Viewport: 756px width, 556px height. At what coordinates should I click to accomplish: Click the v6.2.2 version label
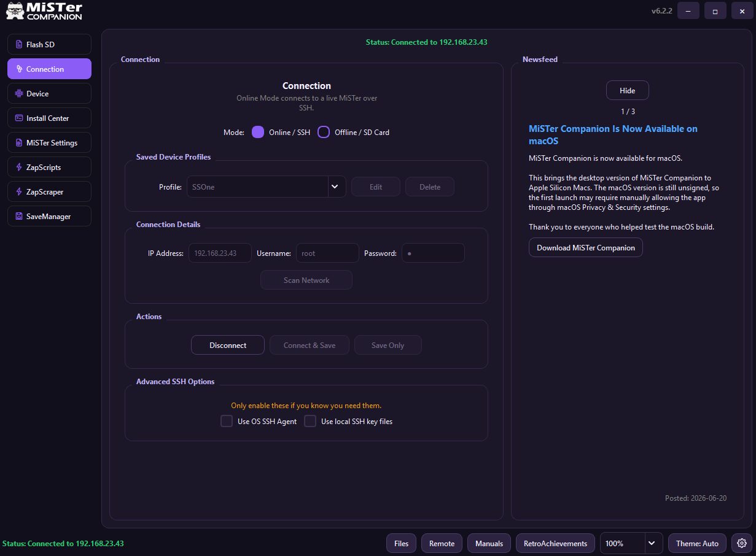pyautogui.click(x=662, y=11)
